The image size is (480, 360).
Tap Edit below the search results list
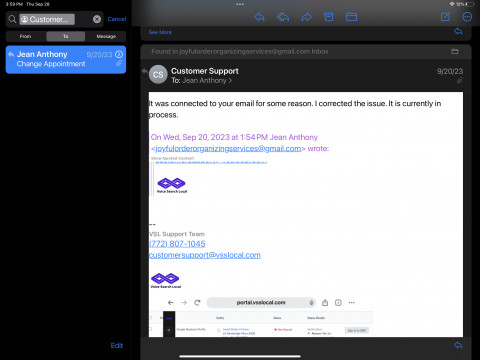click(117, 346)
